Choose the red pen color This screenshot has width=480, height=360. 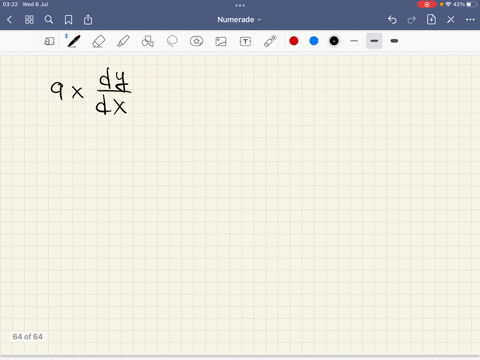(294, 41)
